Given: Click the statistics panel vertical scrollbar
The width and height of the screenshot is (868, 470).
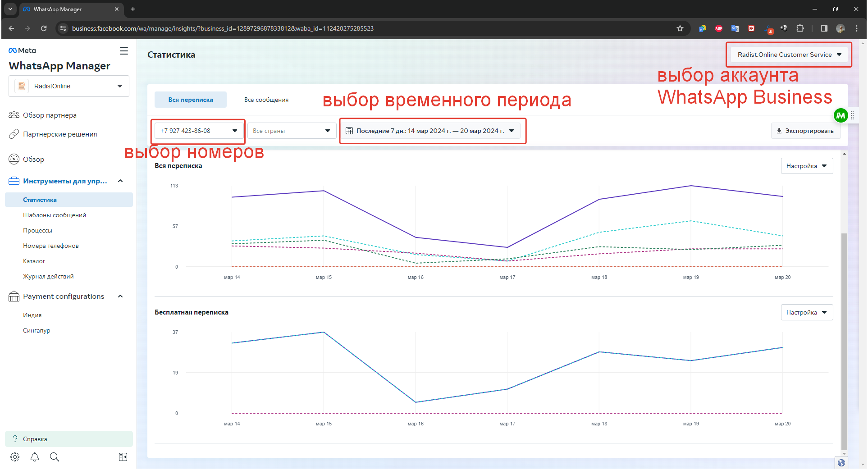Looking at the screenshot, I should (844, 342).
